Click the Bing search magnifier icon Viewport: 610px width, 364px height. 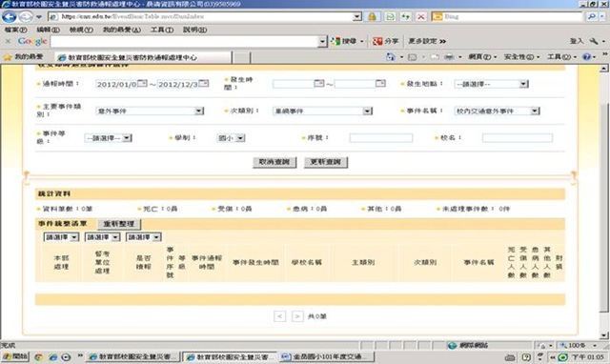pos(592,17)
